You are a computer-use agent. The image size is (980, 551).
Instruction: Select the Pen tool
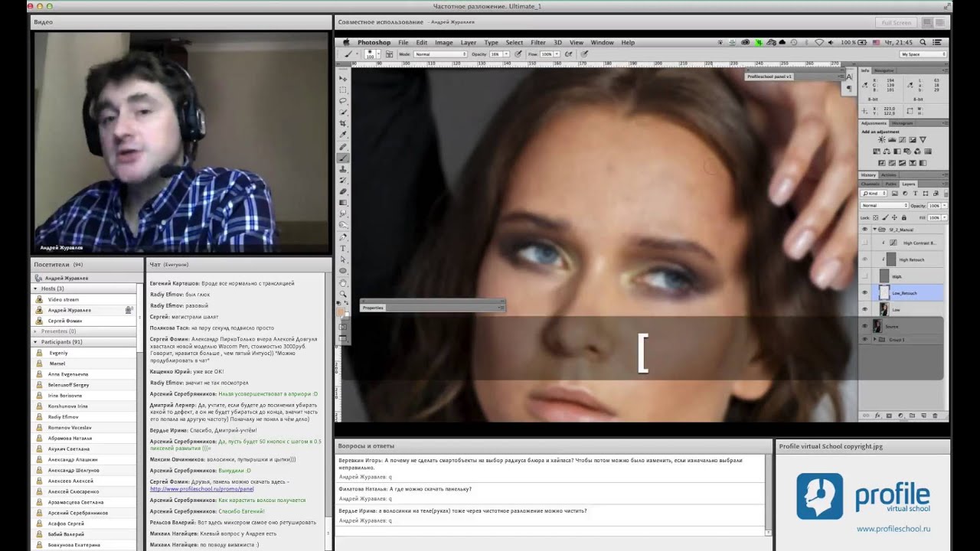(x=343, y=237)
